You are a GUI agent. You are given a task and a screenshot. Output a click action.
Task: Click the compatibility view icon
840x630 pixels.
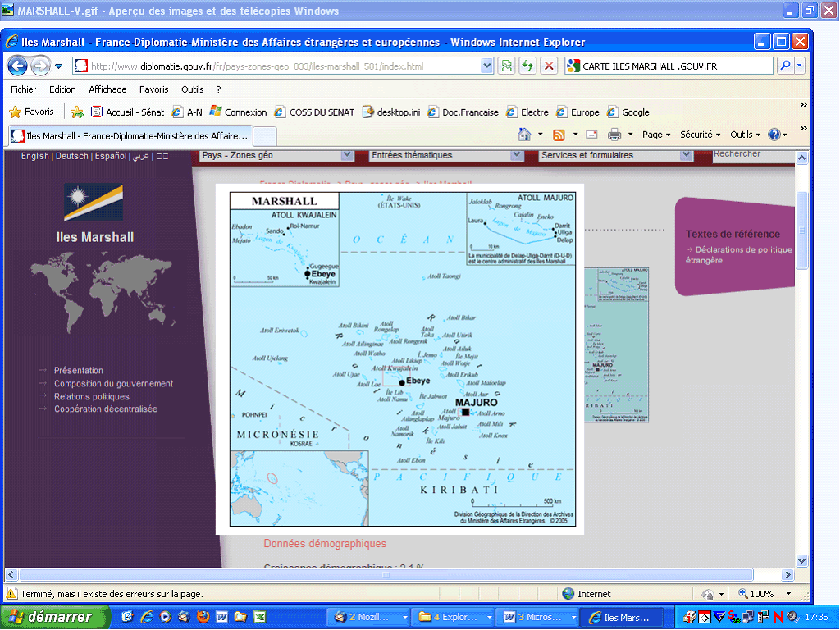[507, 66]
